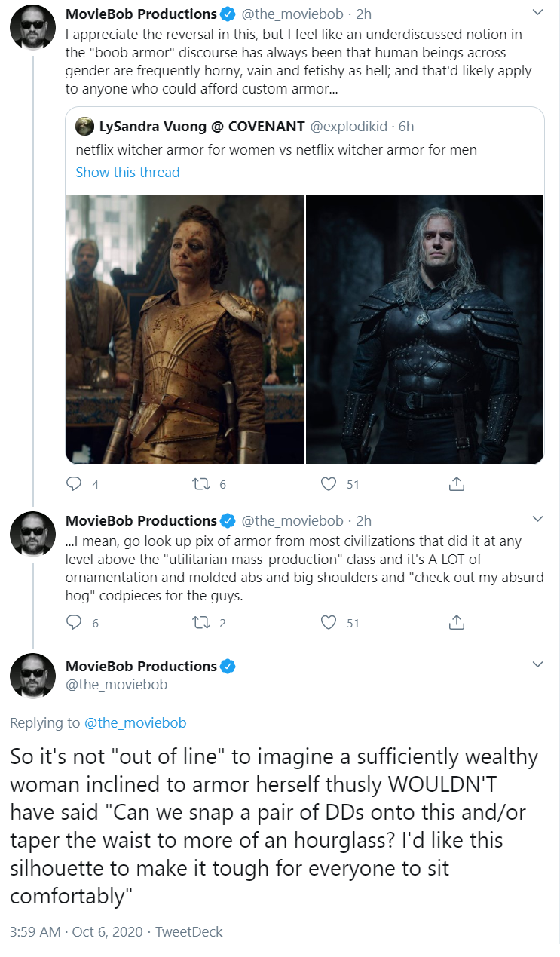
Task: Open the more-options chevron on the first tweet
Action: pos(537,12)
